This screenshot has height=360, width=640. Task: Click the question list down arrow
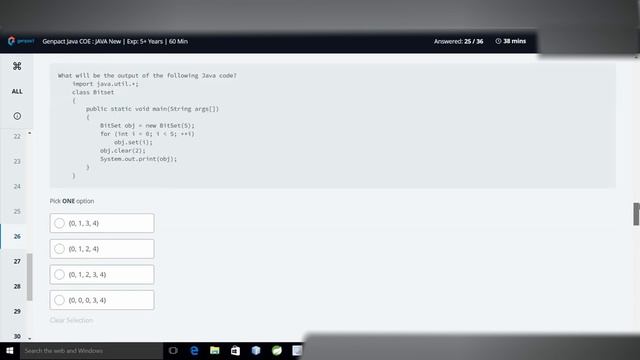pyautogui.click(x=29, y=338)
